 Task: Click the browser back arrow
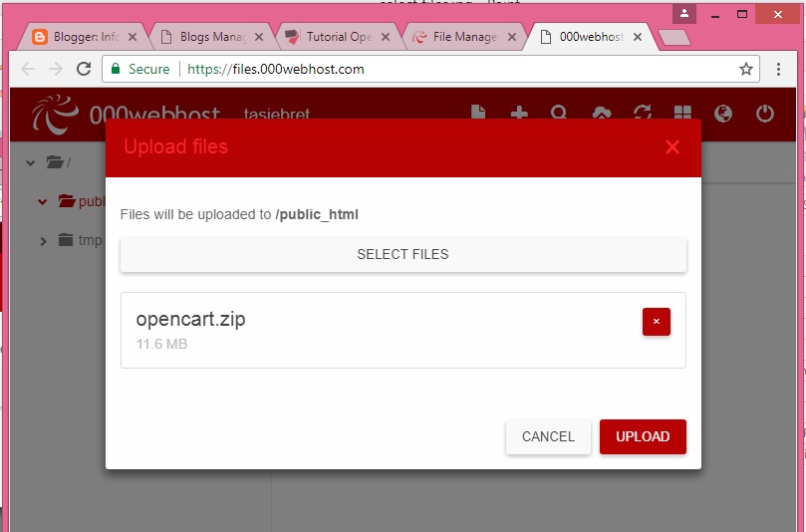(x=28, y=69)
